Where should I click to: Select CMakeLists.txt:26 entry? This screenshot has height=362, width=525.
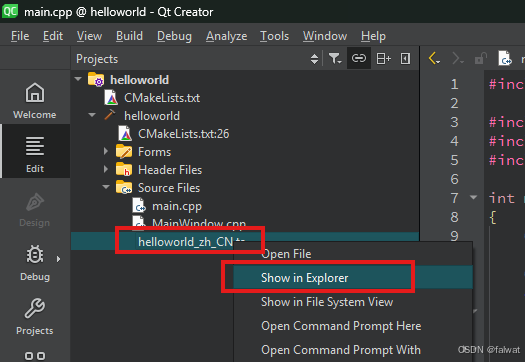tap(183, 134)
